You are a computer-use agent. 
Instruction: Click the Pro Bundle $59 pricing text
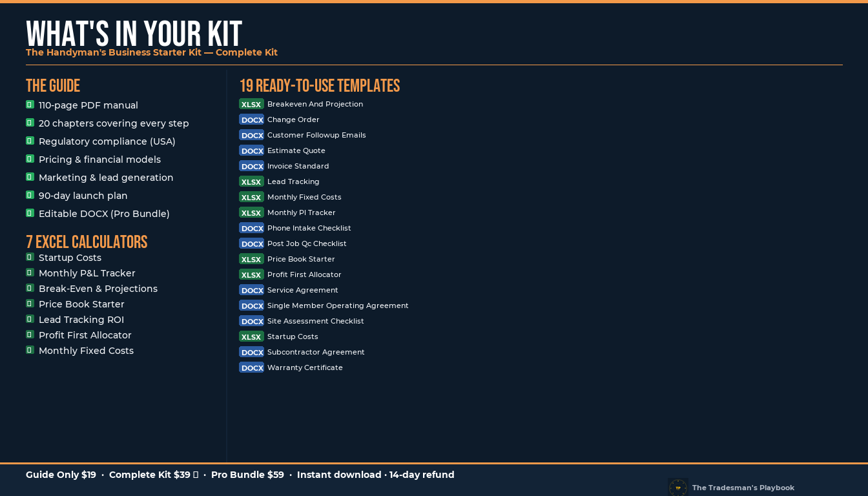[247, 475]
